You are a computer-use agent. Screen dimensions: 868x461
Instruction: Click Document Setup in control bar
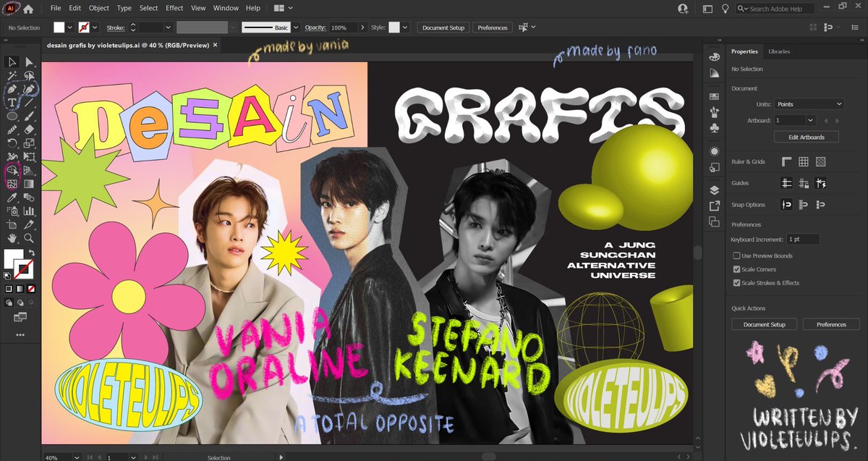(443, 28)
